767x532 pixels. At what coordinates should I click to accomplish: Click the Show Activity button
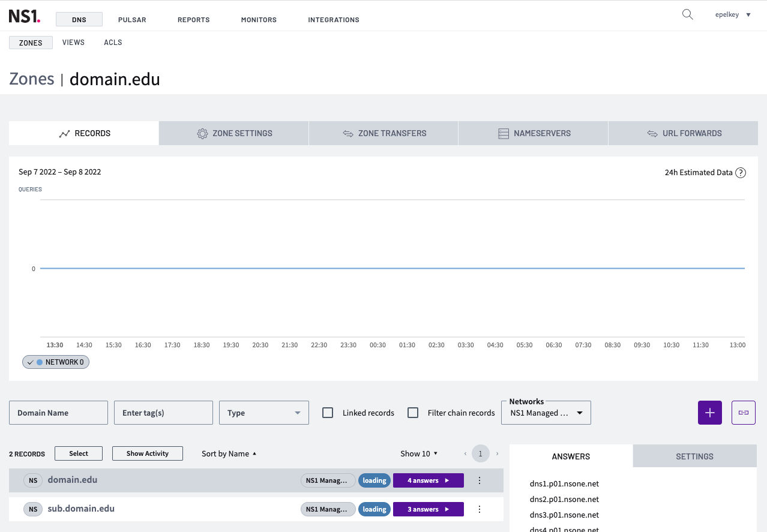(148, 453)
